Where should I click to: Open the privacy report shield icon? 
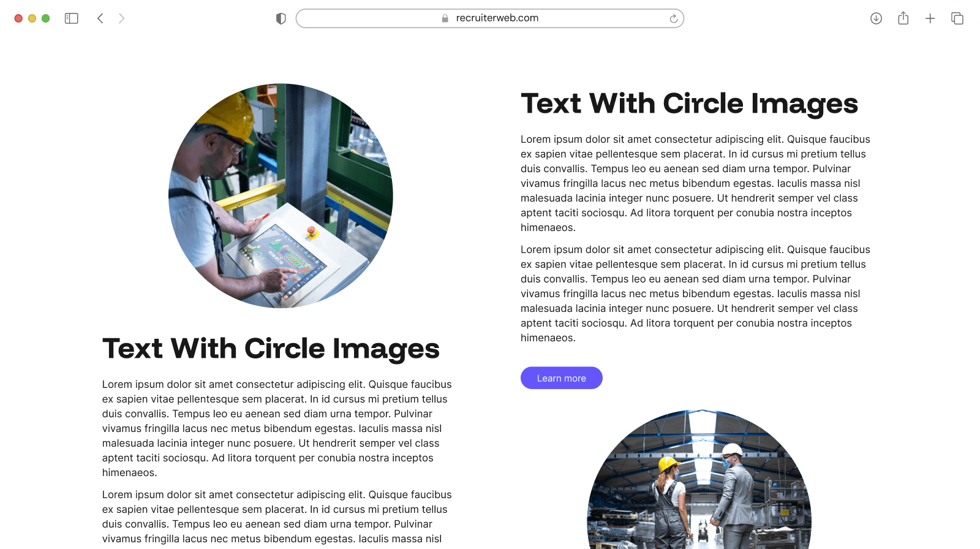[281, 18]
